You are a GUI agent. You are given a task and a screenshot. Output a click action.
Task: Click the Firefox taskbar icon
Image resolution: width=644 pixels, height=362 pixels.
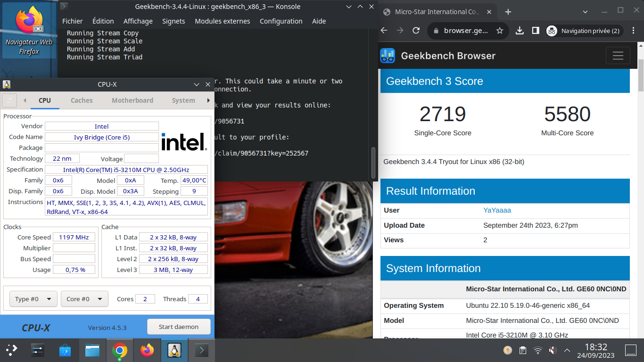coord(147,350)
